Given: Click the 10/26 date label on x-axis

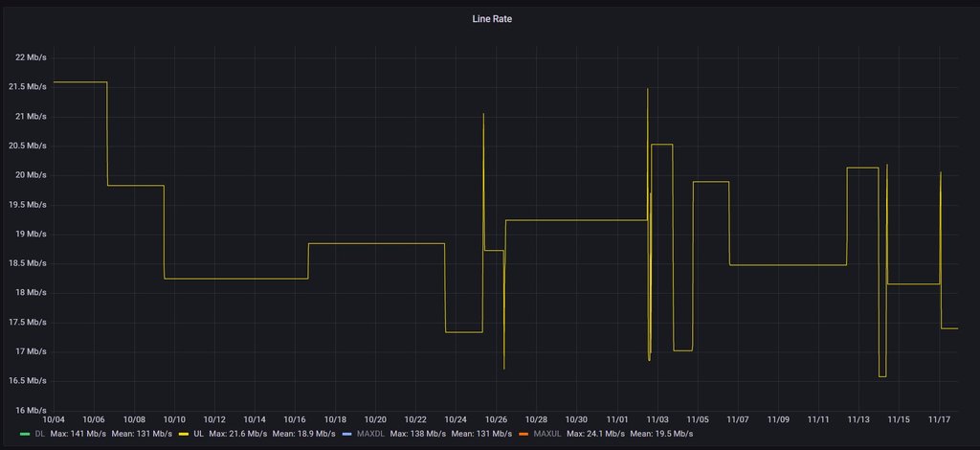Looking at the screenshot, I should tap(496, 419).
